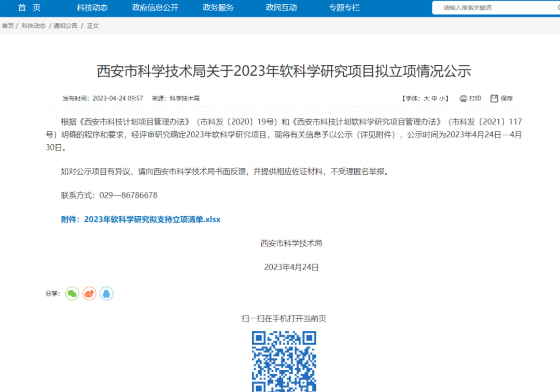This screenshot has height=392, width=560.
Task: Open the 政民互动 menu item
Action: point(281,8)
